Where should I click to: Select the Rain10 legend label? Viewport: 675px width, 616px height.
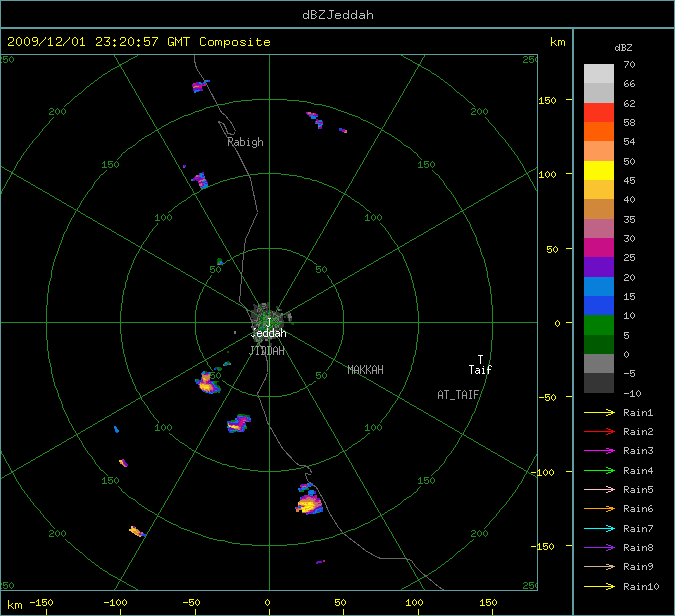(641, 586)
